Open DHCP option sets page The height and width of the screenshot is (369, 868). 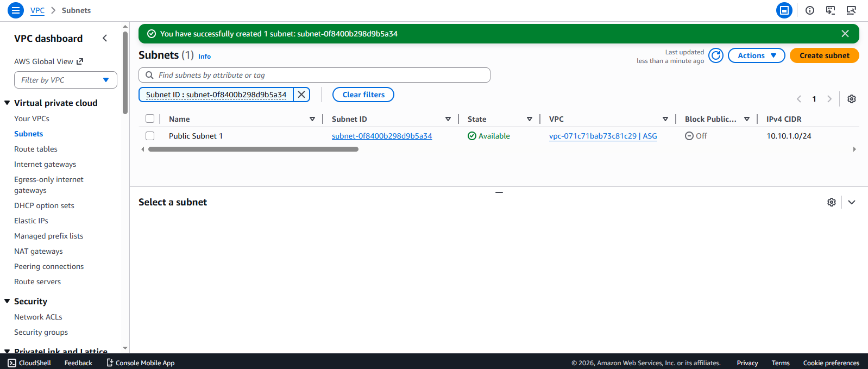click(x=44, y=205)
